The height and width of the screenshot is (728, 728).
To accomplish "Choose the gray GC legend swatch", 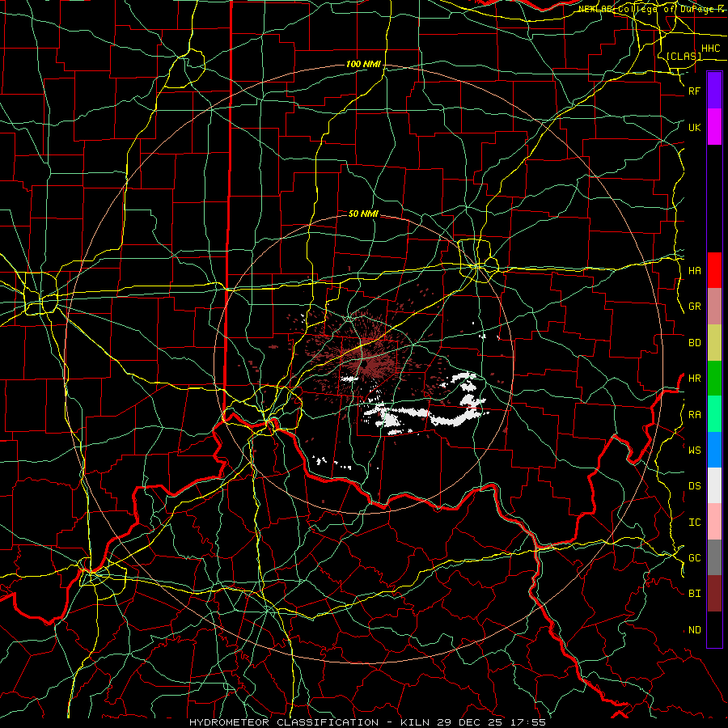I will point(714,557).
